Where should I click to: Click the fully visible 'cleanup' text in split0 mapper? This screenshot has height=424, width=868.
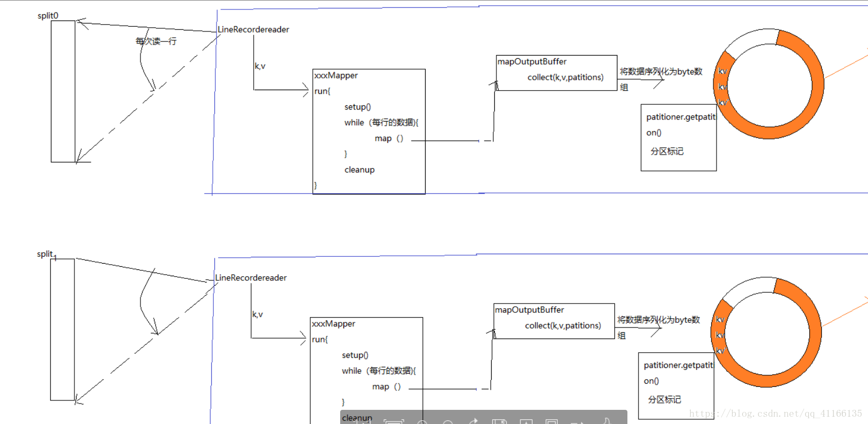(360, 170)
